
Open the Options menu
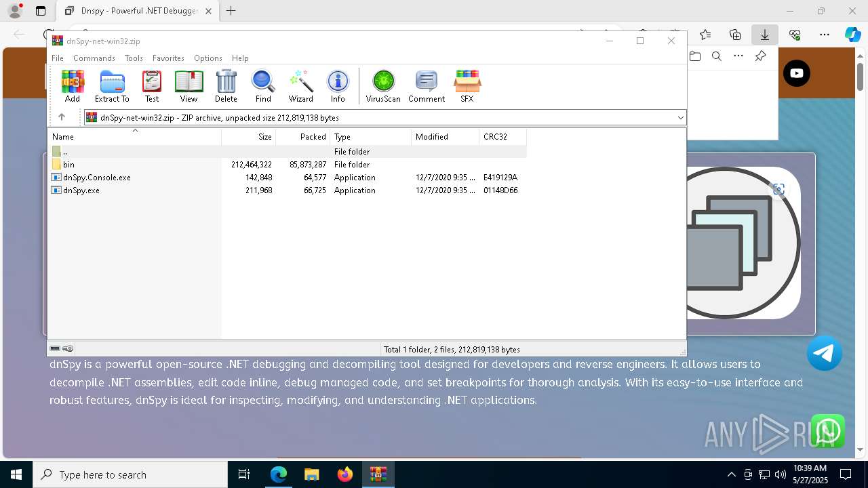208,58
